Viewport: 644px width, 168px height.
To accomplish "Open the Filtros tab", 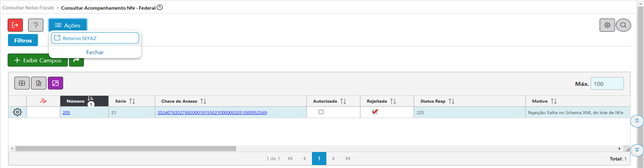I will point(23,40).
